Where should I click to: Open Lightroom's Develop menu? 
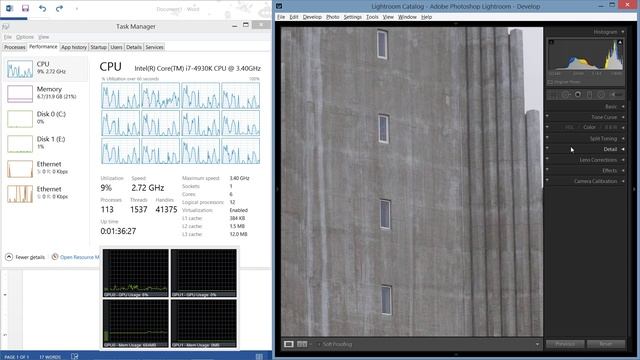coord(312,17)
